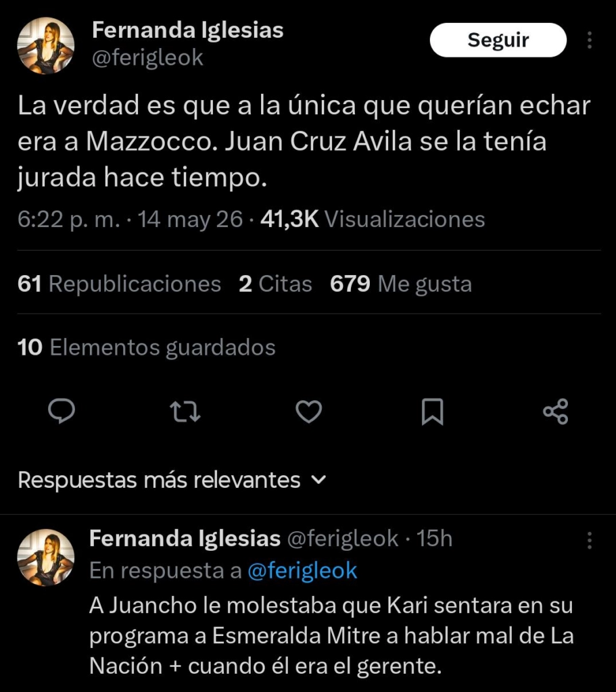Open the main tweet's three-dot menu
This screenshot has width=616, height=692.
coord(590,40)
